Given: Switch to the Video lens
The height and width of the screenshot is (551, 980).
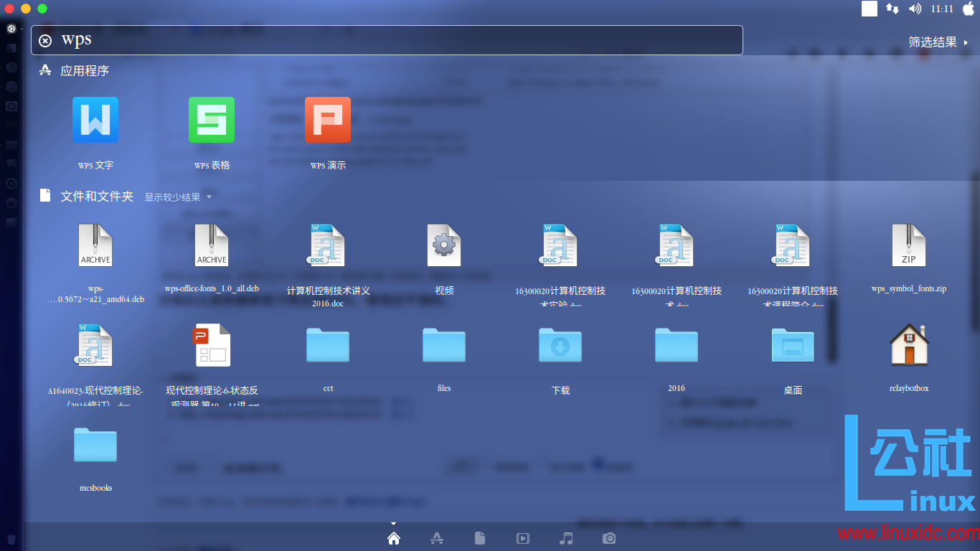Looking at the screenshot, I should pyautogui.click(x=523, y=538).
